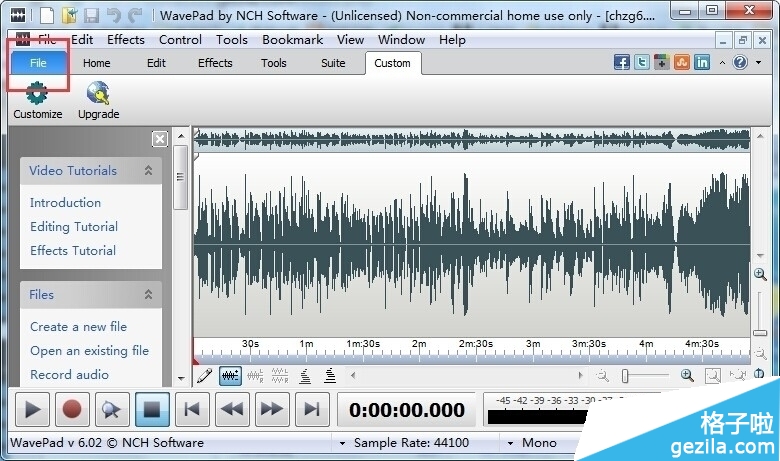The height and width of the screenshot is (461, 780).
Task: Zoom in horizontally with the plus magnifier
Action: [x=687, y=375]
